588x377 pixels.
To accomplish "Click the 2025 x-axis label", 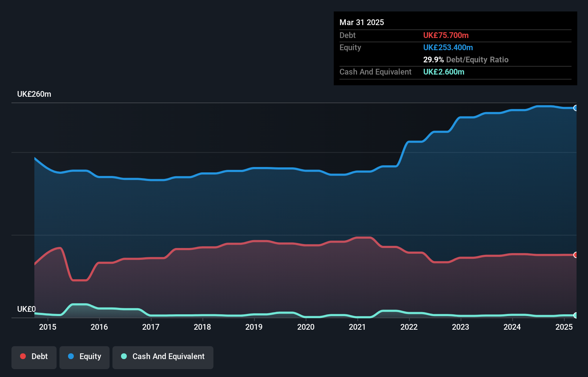I will 564,327.
